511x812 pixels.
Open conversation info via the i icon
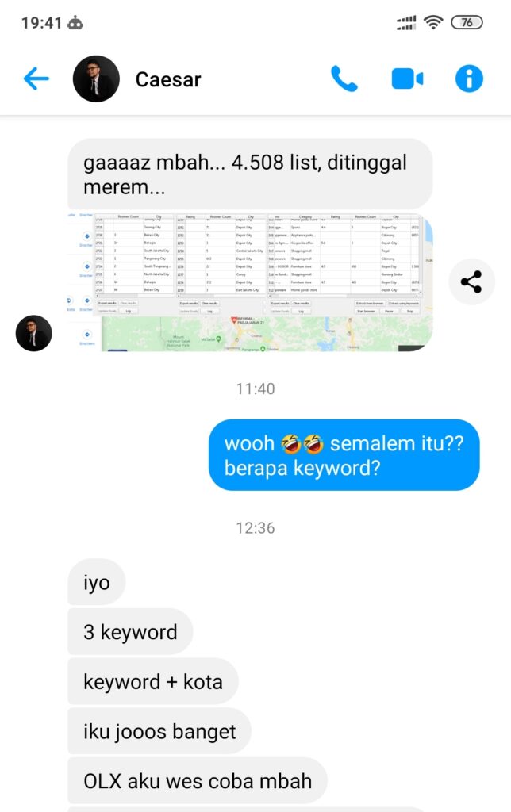pos(469,79)
